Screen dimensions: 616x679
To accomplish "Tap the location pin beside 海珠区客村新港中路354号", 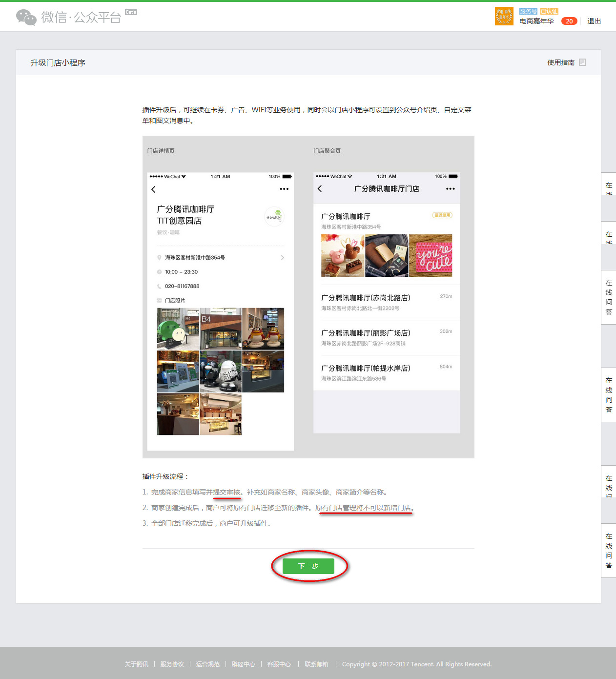I will pyautogui.click(x=159, y=257).
